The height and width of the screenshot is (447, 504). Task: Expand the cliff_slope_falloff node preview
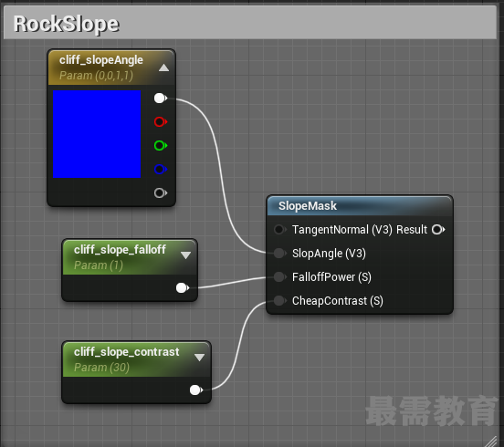185,255
